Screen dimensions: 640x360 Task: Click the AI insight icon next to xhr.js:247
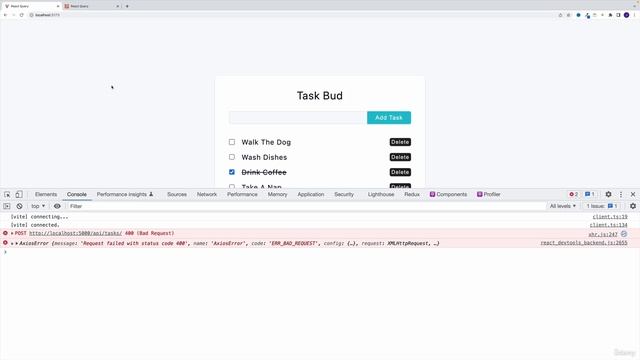pos(624,234)
